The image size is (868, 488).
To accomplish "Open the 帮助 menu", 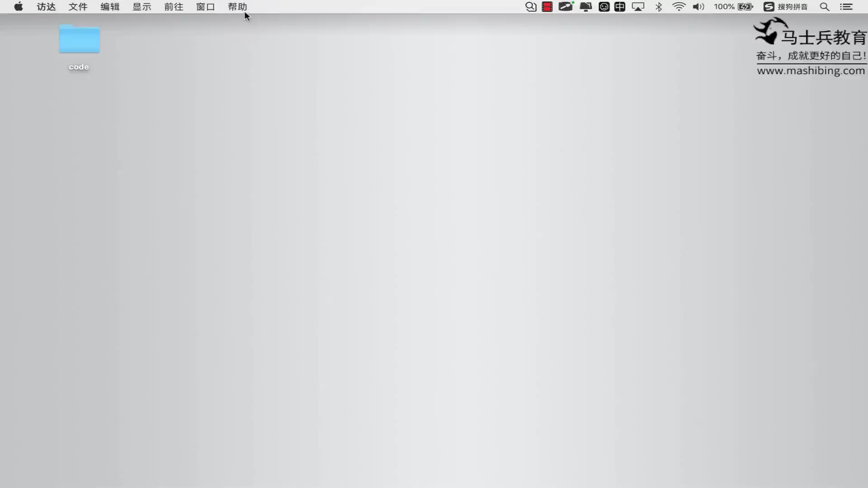I will coord(237,7).
